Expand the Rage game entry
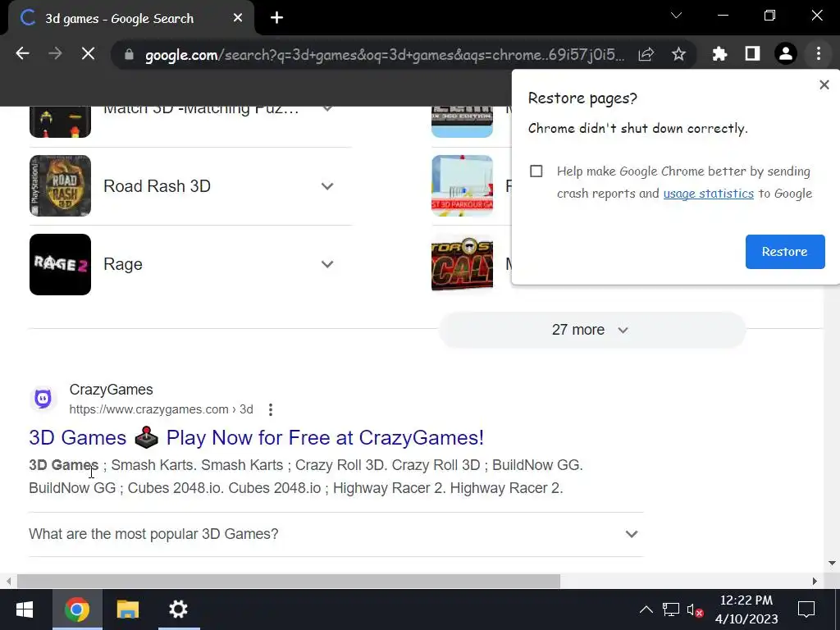This screenshot has width=840, height=630. pos(326,264)
